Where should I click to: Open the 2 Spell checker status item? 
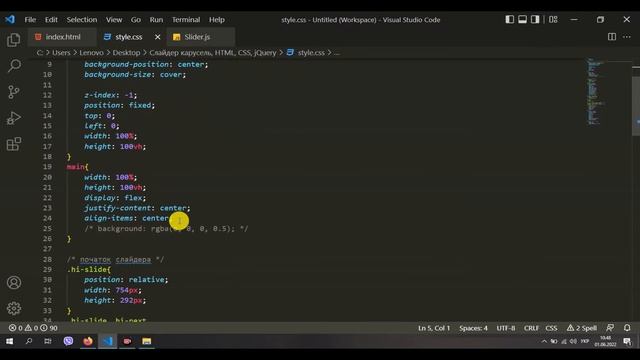coord(582,328)
